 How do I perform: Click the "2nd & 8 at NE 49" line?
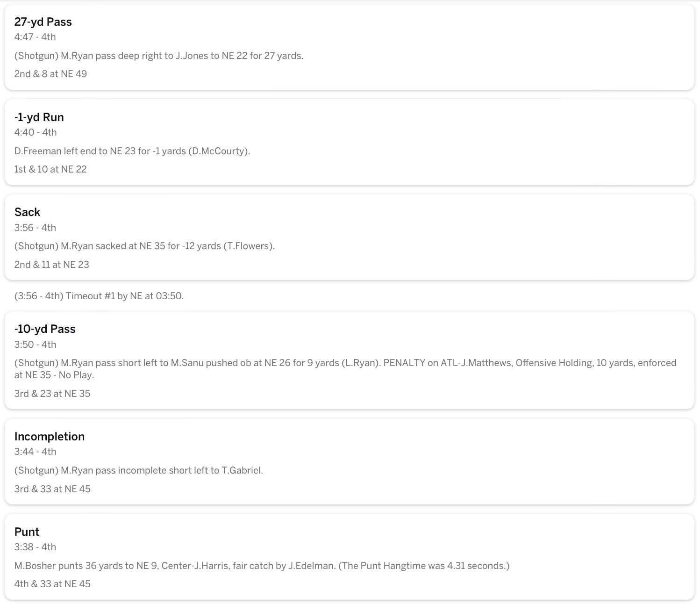click(x=50, y=74)
